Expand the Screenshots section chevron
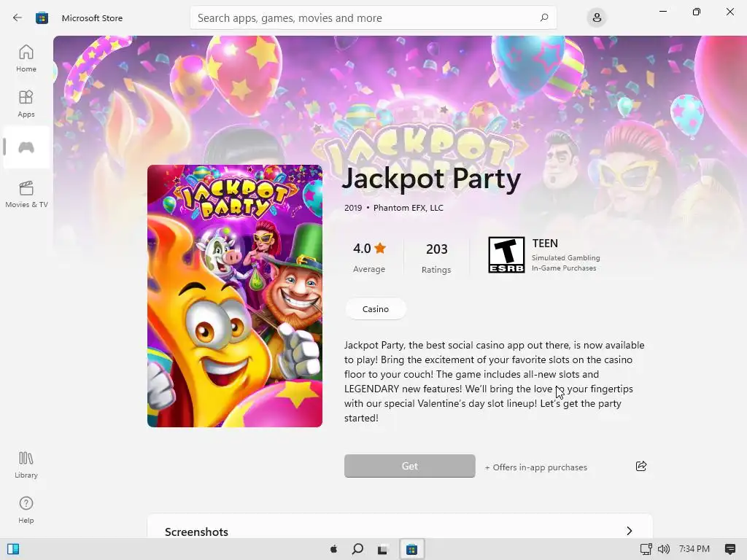The width and height of the screenshot is (747, 560). point(630,531)
